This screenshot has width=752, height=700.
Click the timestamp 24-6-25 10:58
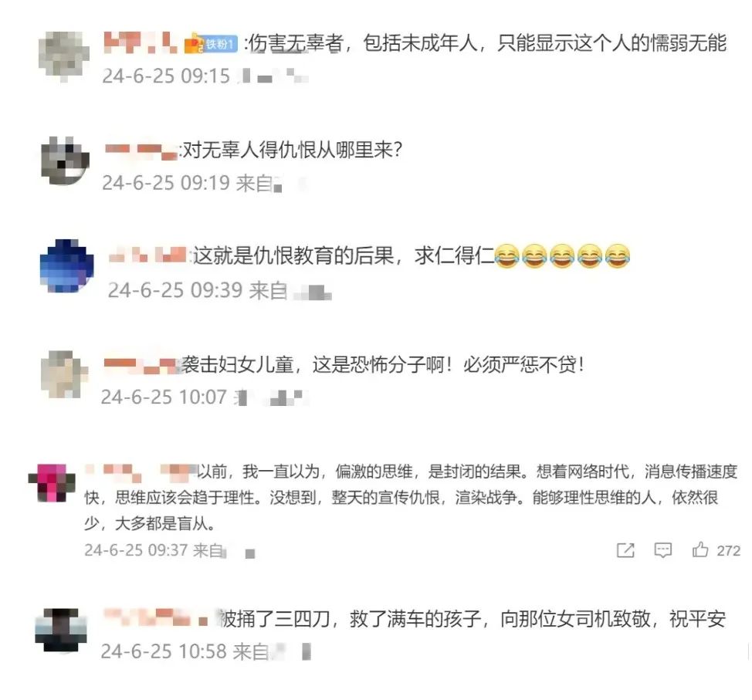[x=164, y=651]
